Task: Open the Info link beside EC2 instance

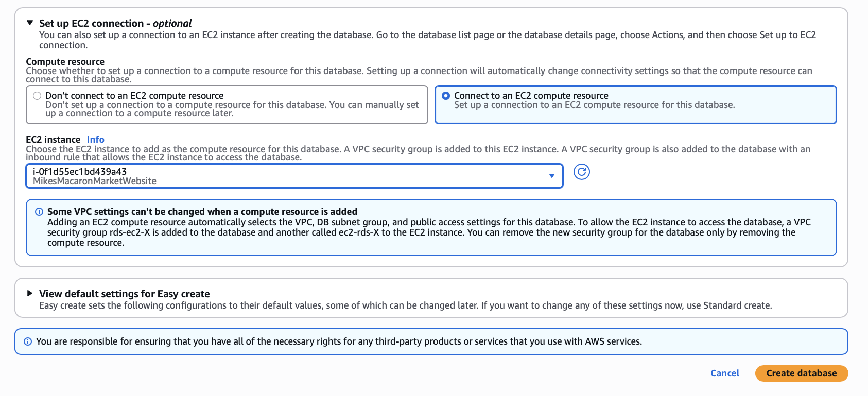Action: (95, 140)
